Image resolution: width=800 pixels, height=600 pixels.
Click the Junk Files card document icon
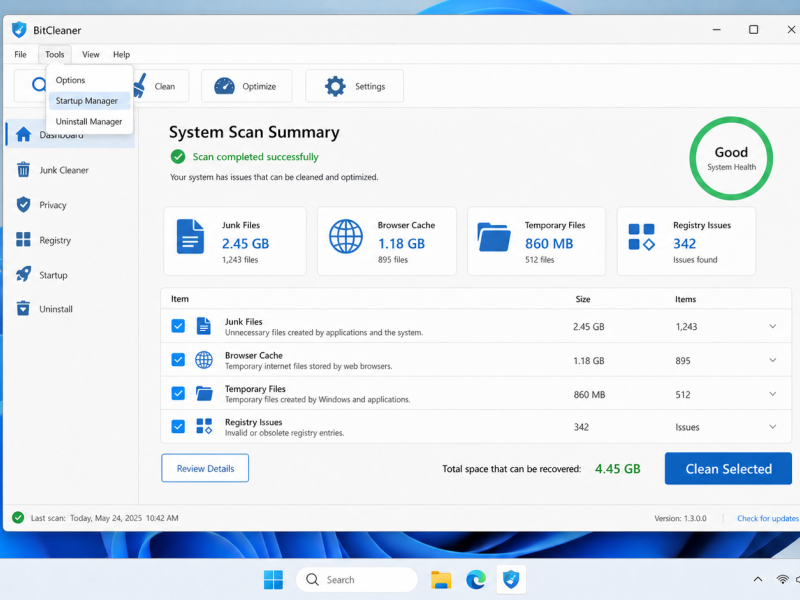coord(190,236)
